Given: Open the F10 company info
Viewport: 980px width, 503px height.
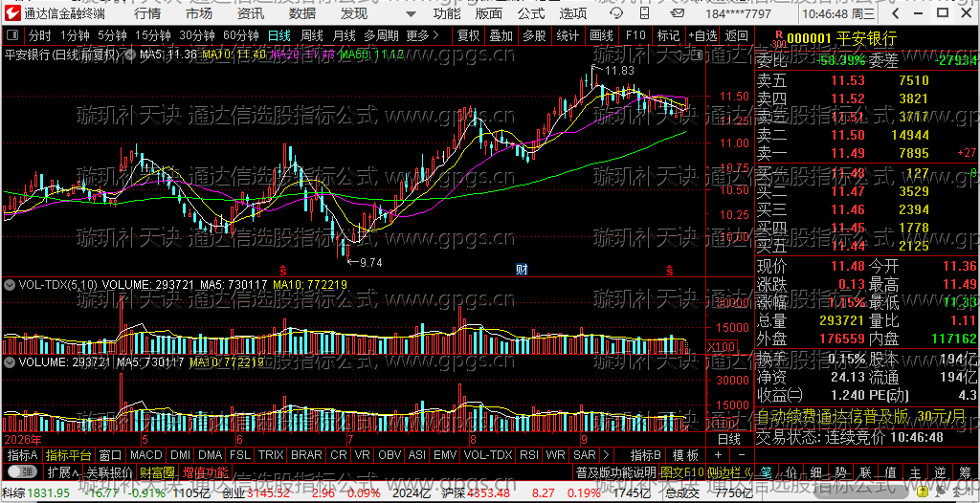Looking at the screenshot, I should coord(635,35).
